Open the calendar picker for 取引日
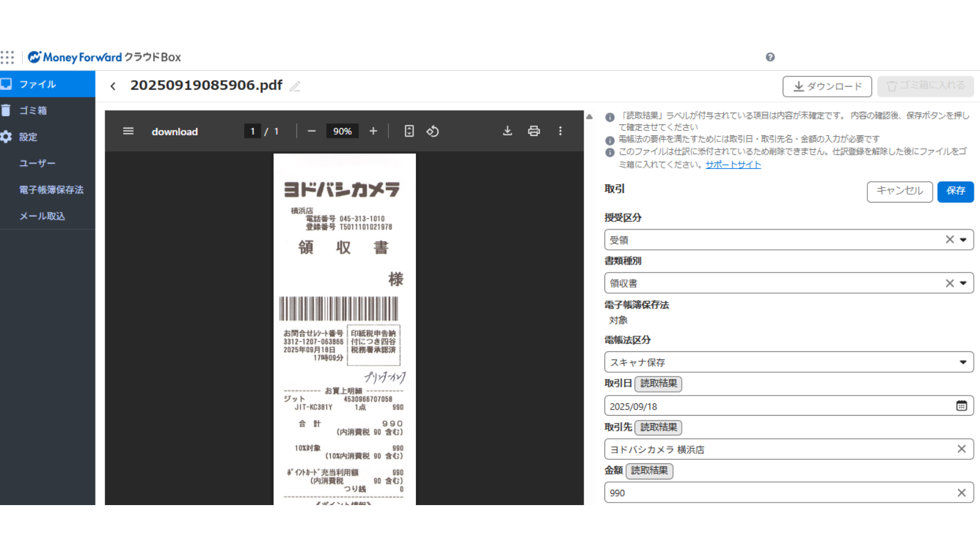980x551 pixels. coord(961,406)
